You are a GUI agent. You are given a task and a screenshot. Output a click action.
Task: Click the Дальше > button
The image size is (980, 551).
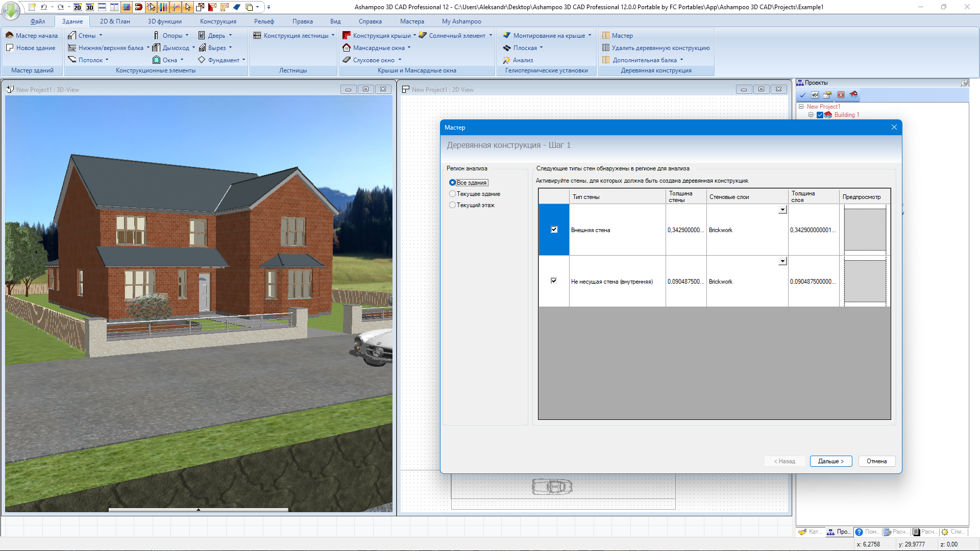click(830, 461)
